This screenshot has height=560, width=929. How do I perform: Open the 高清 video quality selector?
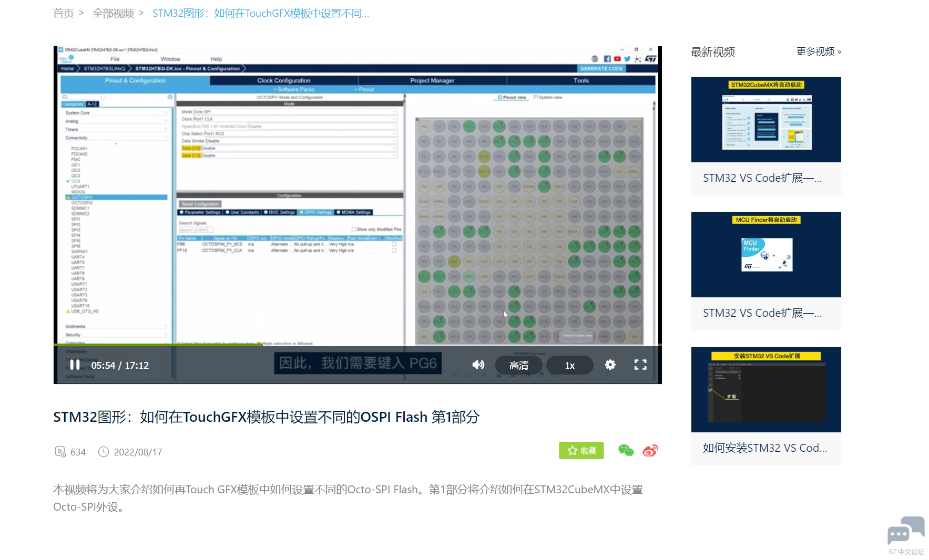coord(518,365)
